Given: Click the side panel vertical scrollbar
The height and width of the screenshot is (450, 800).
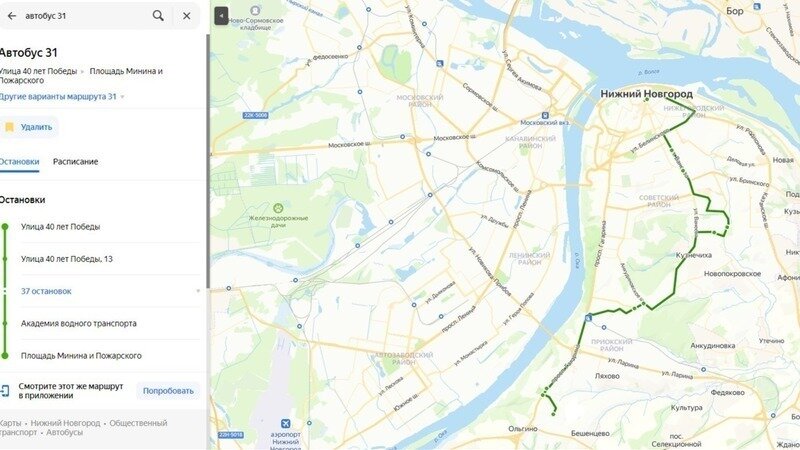Looking at the screenshot, I should point(208,161).
